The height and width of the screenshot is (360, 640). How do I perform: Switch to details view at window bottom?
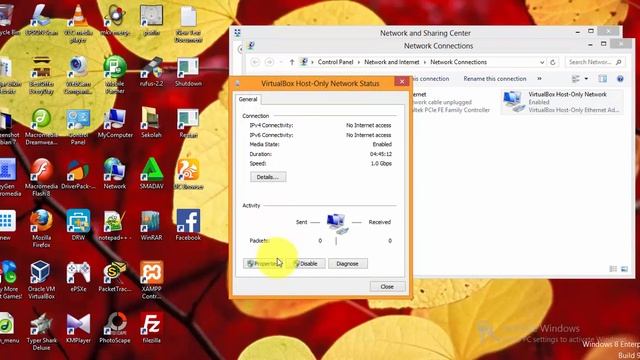[x=613, y=269]
